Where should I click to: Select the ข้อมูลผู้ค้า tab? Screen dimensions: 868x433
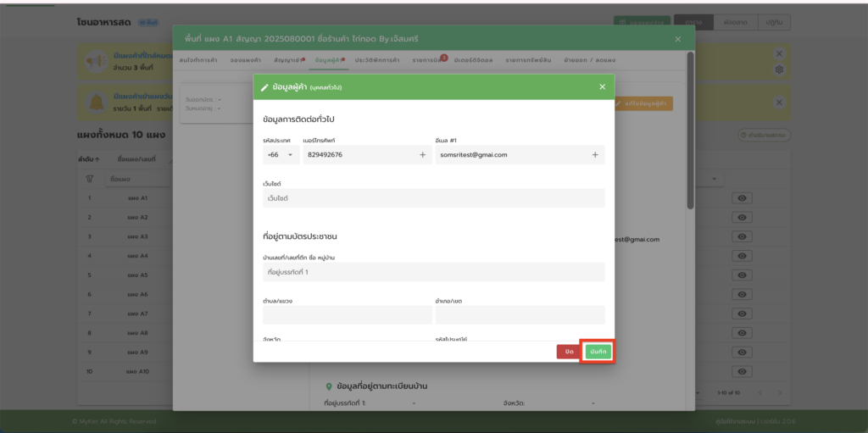coord(329,60)
